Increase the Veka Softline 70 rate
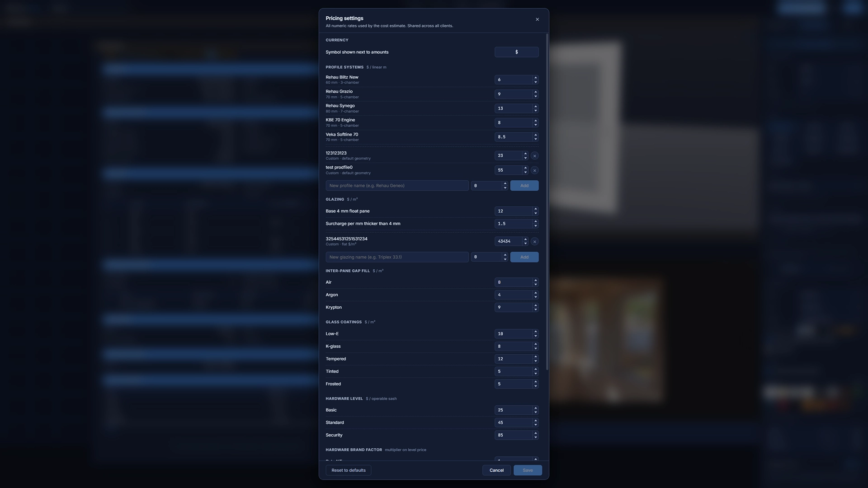 [536, 135]
